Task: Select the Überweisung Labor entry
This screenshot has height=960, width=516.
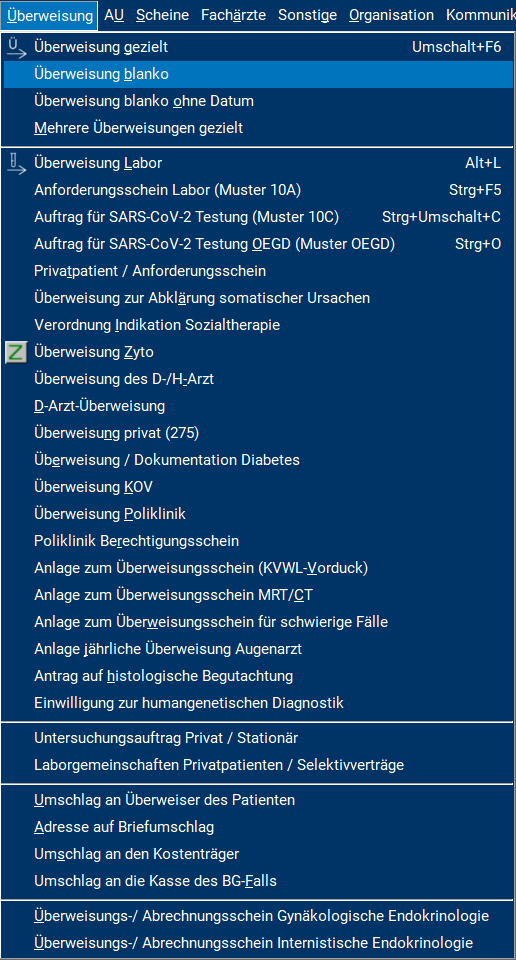Action: (x=258, y=163)
